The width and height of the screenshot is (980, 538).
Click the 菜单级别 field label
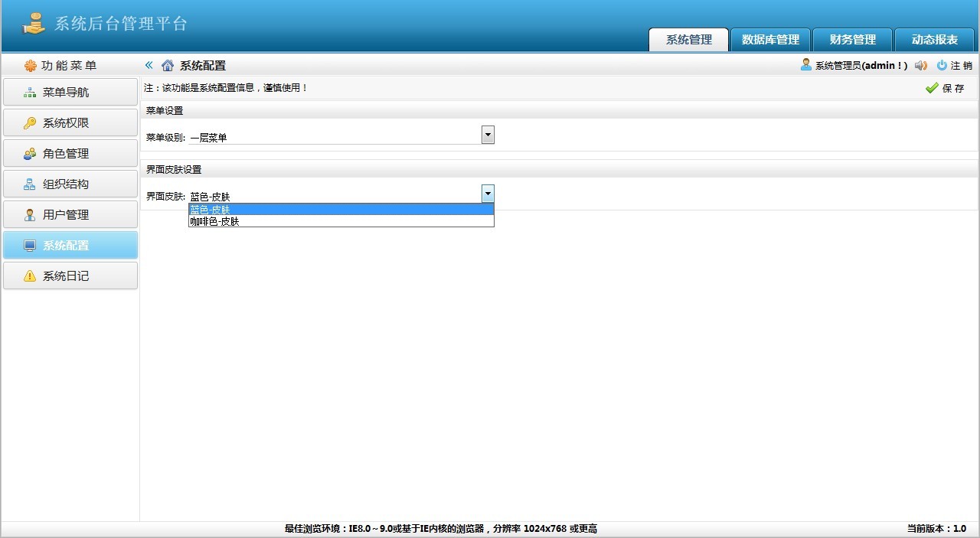click(x=165, y=138)
